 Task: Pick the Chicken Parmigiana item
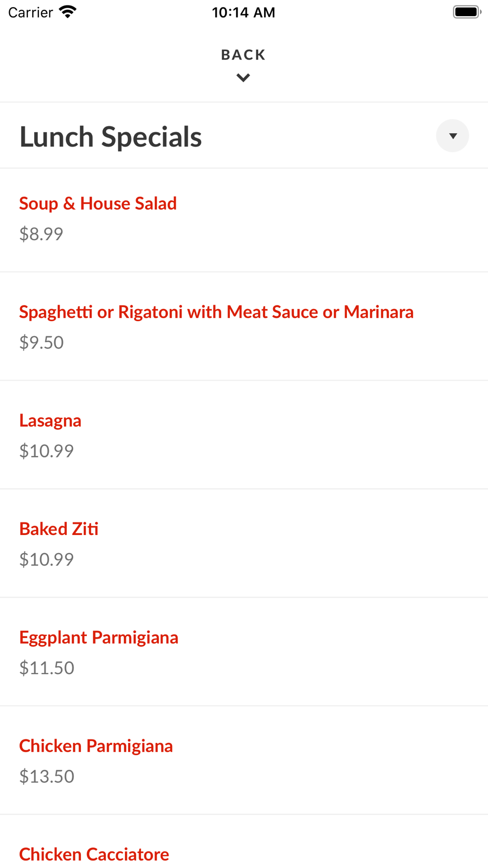pos(96,745)
